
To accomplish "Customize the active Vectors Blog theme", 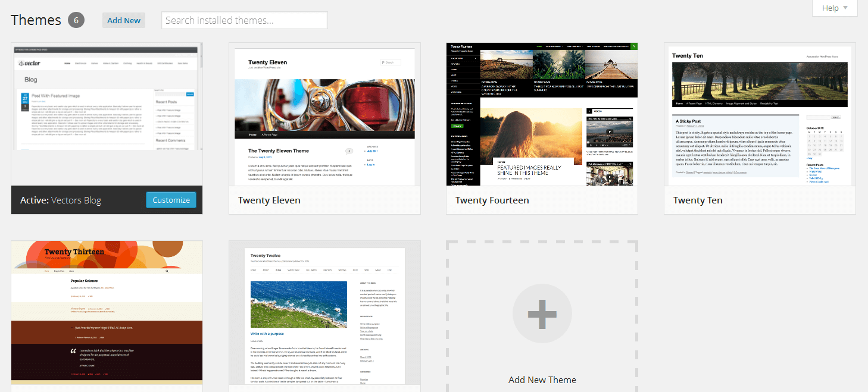I will click(171, 200).
